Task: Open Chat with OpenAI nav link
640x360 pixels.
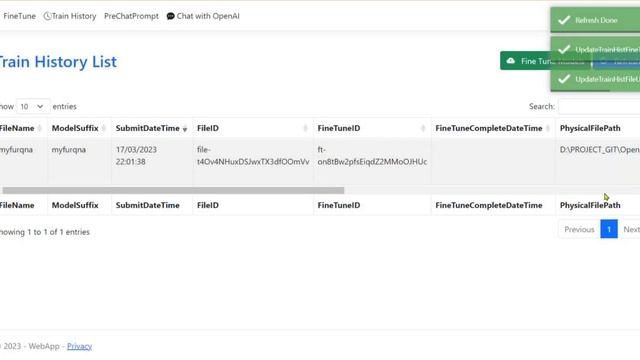Action: pyautogui.click(x=203, y=16)
